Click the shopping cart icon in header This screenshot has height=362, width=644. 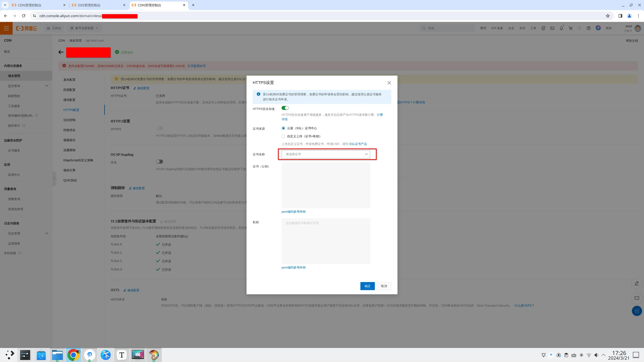[x=571, y=28]
